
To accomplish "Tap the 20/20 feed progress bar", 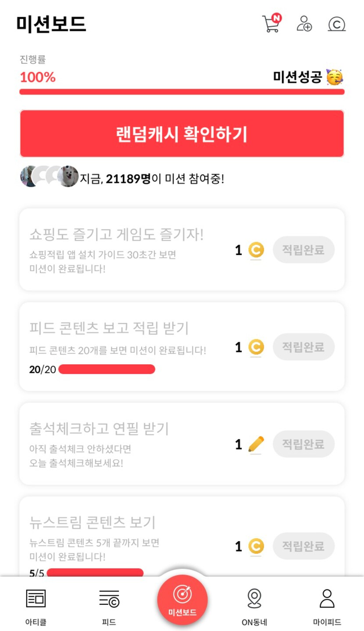I will [106, 369].
